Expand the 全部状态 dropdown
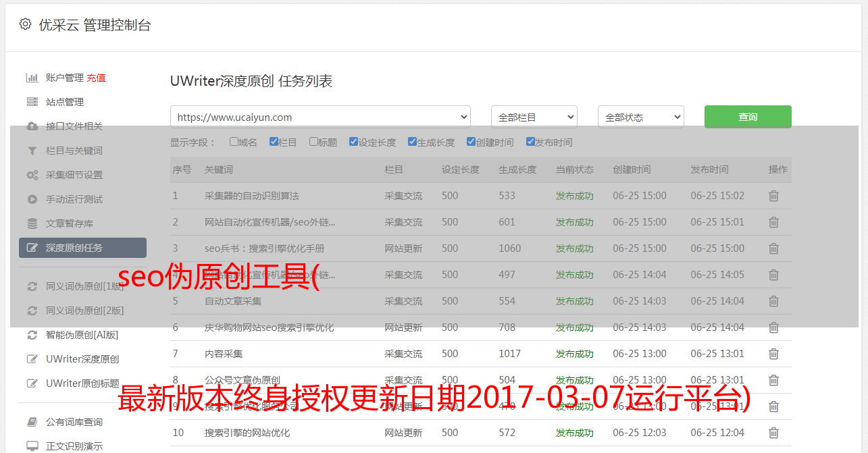Image resolution: width=868 pixels, height=453 pixels. pos(641,117)
